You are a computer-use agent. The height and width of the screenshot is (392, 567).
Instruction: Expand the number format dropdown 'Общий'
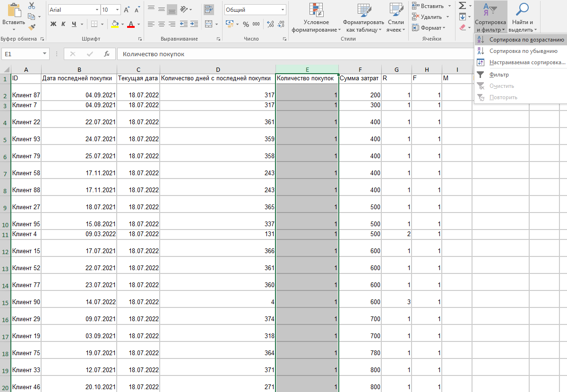tap(283, 10)
